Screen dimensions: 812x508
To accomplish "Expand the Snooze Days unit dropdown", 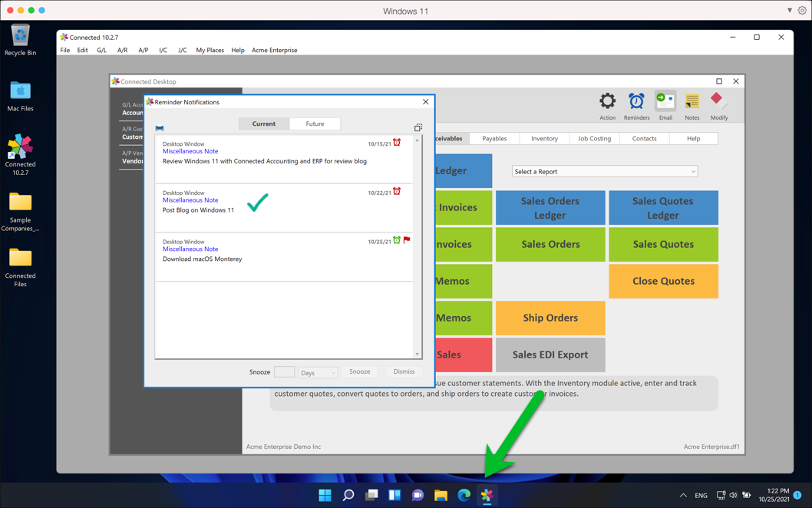I will pos(318,373).
